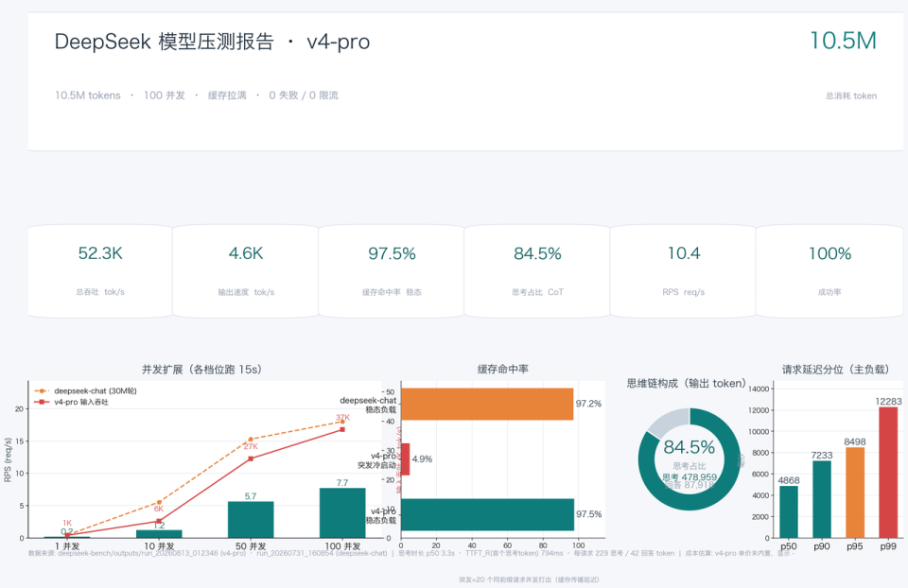Click the deepseek-chat (30M轮) legend entry
The width and height of the screenshot is (908, 588).
point(86,390)
